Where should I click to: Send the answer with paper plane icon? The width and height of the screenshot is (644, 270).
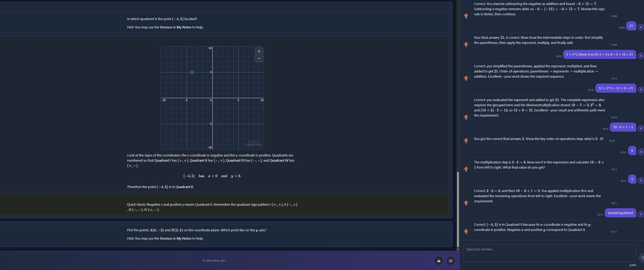click(642, 257)
